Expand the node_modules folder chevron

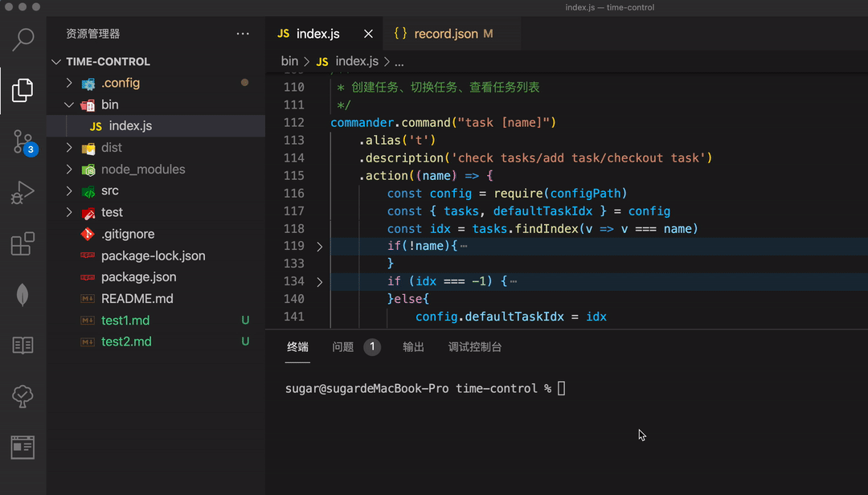click(69, 170)
